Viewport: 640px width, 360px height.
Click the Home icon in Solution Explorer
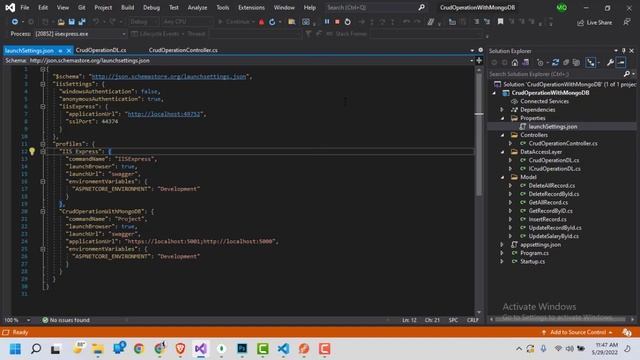515,62
